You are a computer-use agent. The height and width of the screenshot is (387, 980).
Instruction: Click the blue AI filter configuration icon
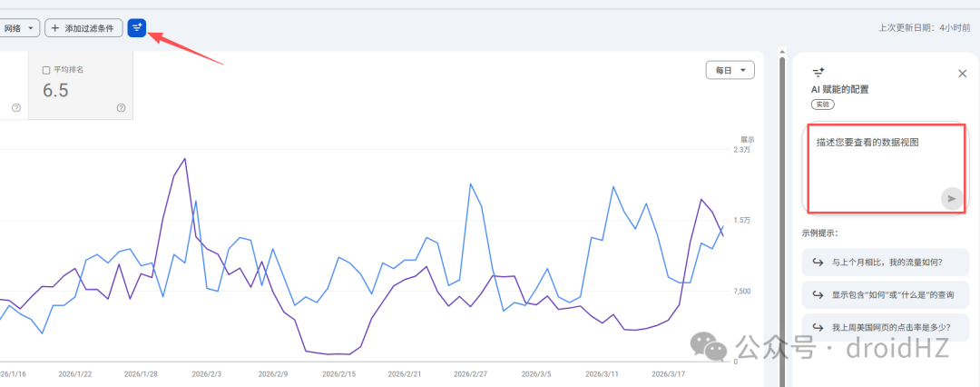pyautogui.click(x=137, y=27)
